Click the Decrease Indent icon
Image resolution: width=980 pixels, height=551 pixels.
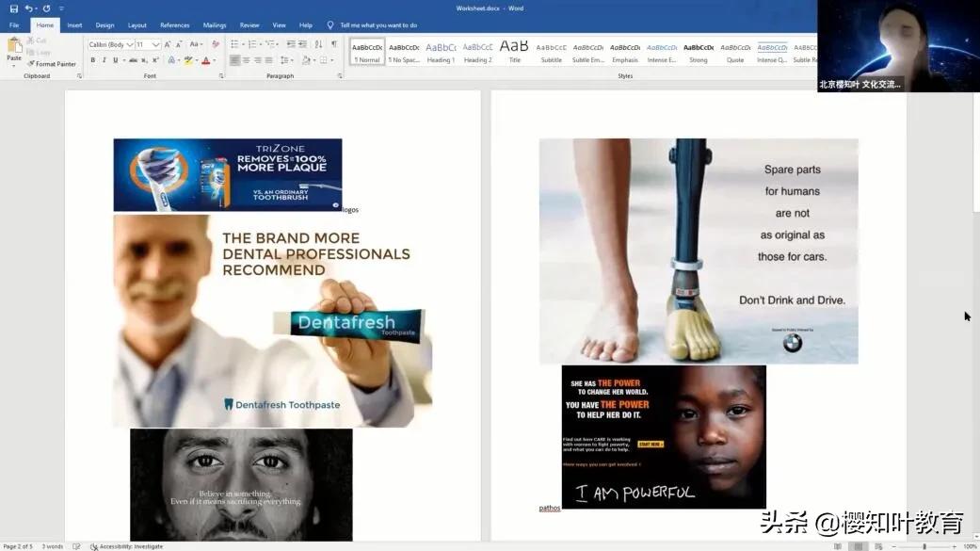291,43
